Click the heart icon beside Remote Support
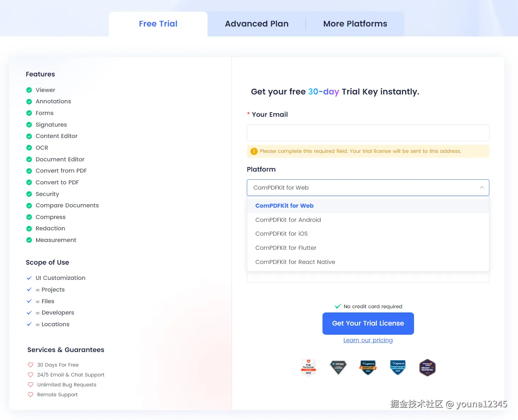This screenshot has width=518, height=420. [30, 395]
